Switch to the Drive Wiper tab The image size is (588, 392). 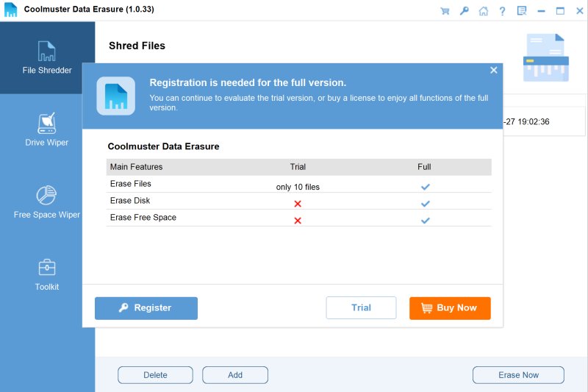click(x=47, y=129)
